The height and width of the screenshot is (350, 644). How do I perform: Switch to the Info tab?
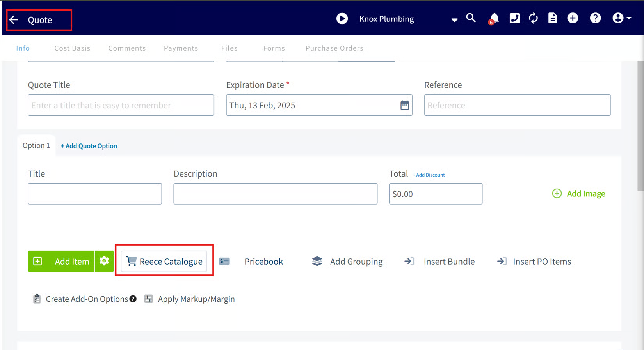23,48
